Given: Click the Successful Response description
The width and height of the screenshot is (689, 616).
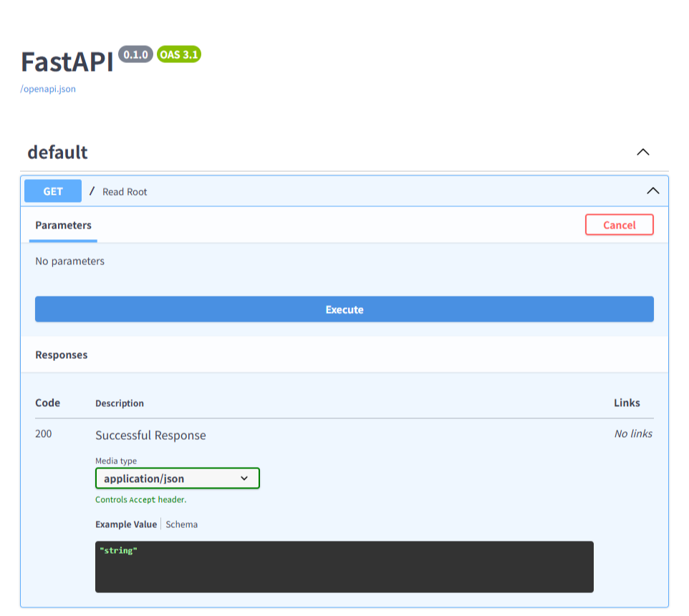Looking at the screenshot, I should 150,435.
